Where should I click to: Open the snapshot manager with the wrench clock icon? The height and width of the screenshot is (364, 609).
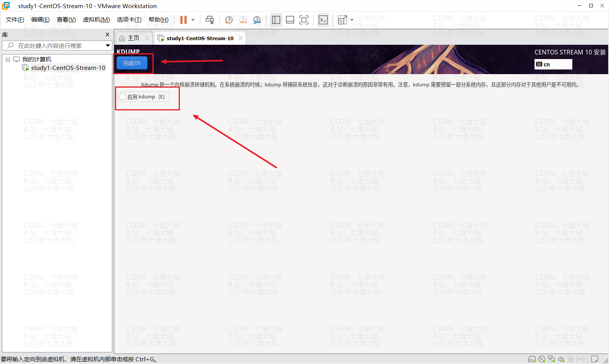tap(257, 20)
